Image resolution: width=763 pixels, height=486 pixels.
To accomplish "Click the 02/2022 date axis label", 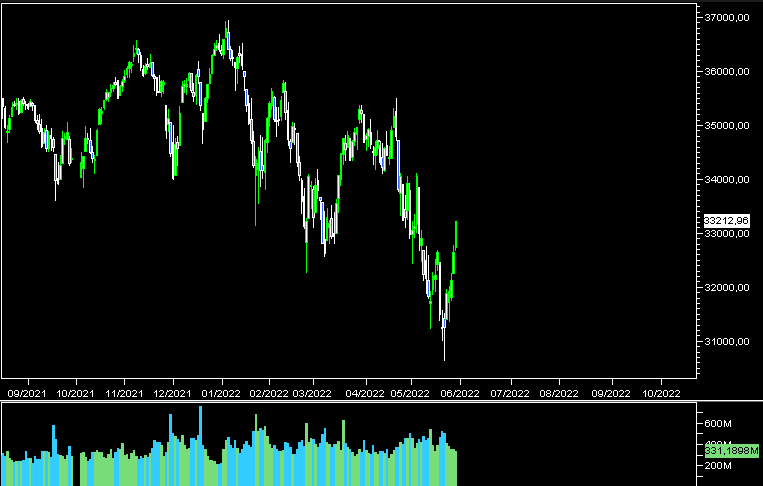I will tap(269, 393).
